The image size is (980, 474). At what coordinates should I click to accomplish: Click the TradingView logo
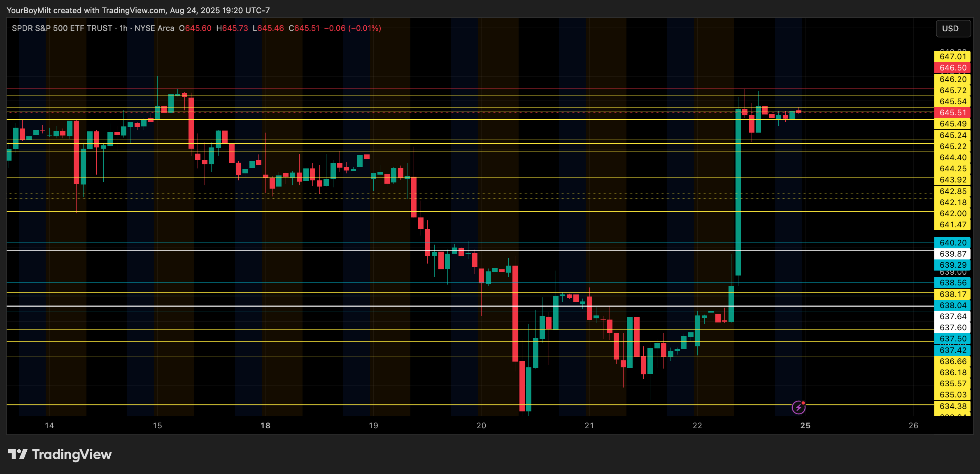click(60, 454)
